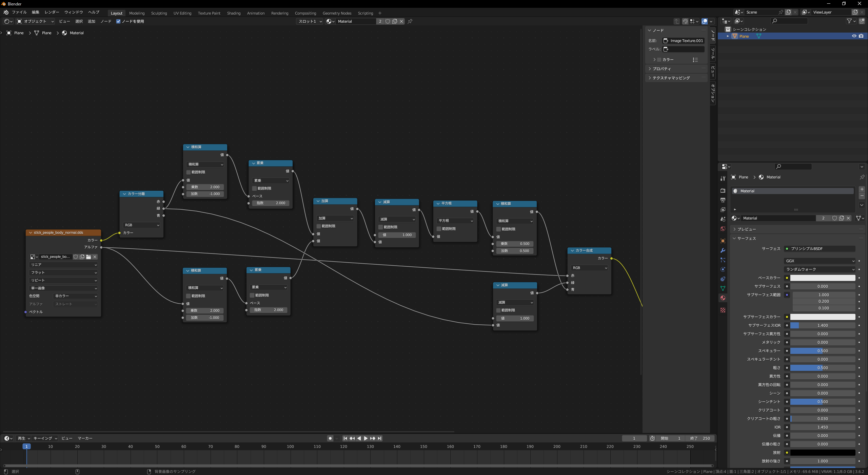Open the Modifier properties wrench tab
This screenshot has height=475, width=868.
[x=723, y=250]
